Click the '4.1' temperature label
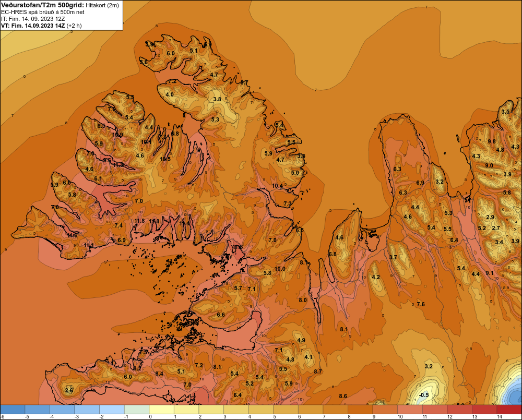The width and height of the screenshot is (522, 420). [x=309, y=357]
